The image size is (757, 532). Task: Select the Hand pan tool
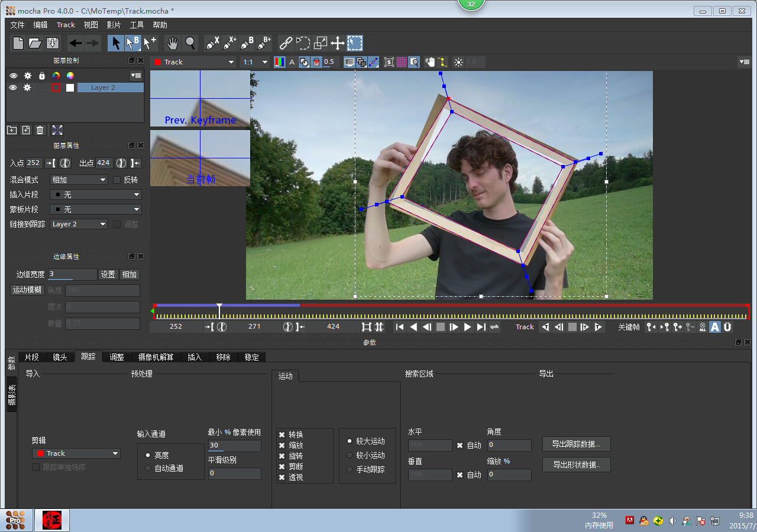[x=172, y=43]
